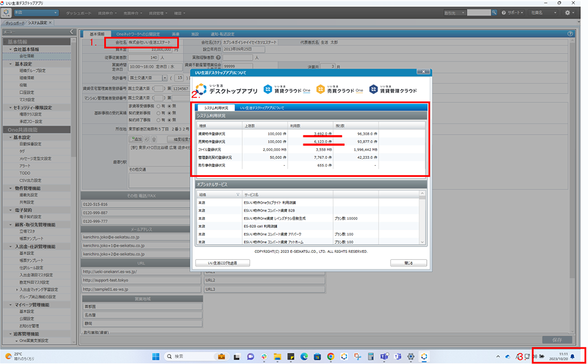Click the 賃貸物件登録状況 row in the usage table

(311, 134)
